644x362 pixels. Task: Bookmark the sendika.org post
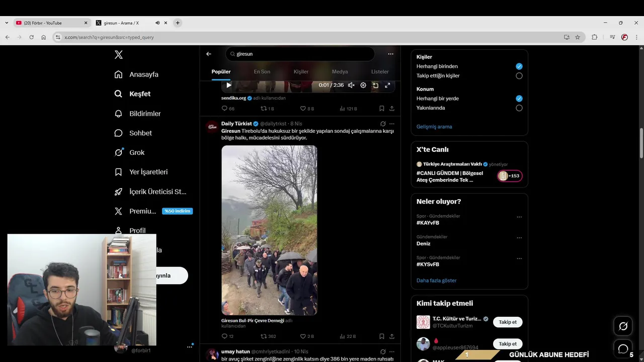click(382, 109)
